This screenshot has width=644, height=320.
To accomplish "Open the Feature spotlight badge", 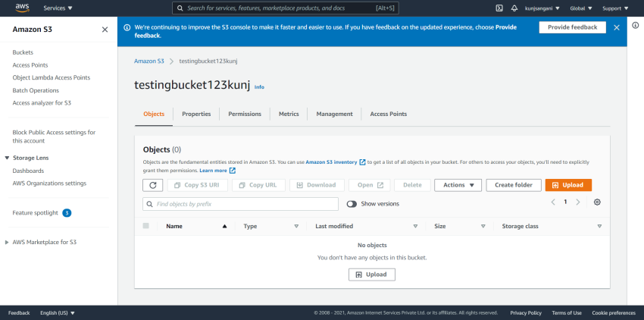I will pos(67,213).
